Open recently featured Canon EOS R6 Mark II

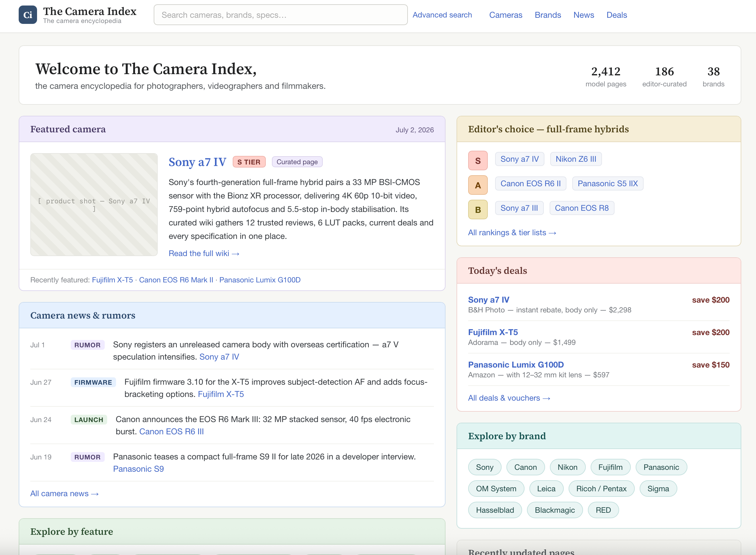click(x=176, y=280)
